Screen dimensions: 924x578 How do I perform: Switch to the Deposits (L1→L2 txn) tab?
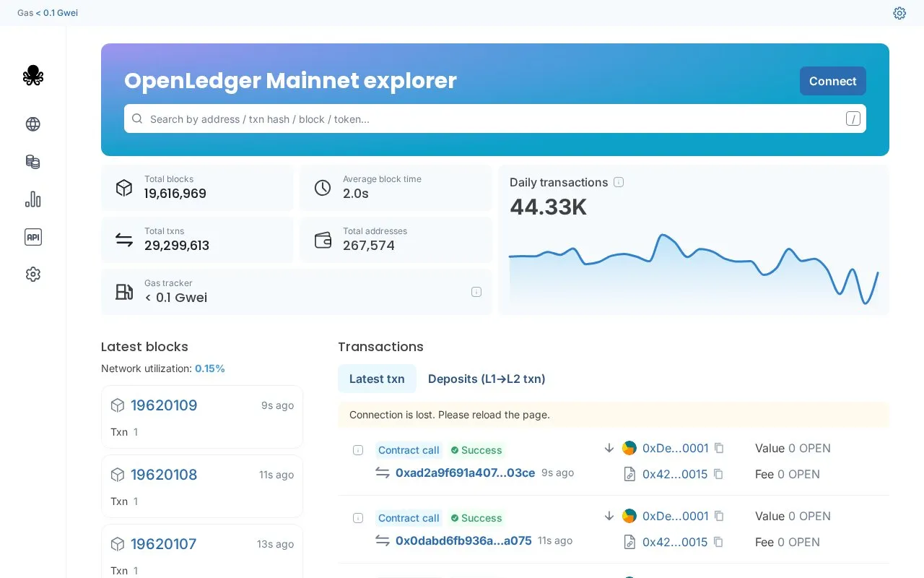click(487, 379)
